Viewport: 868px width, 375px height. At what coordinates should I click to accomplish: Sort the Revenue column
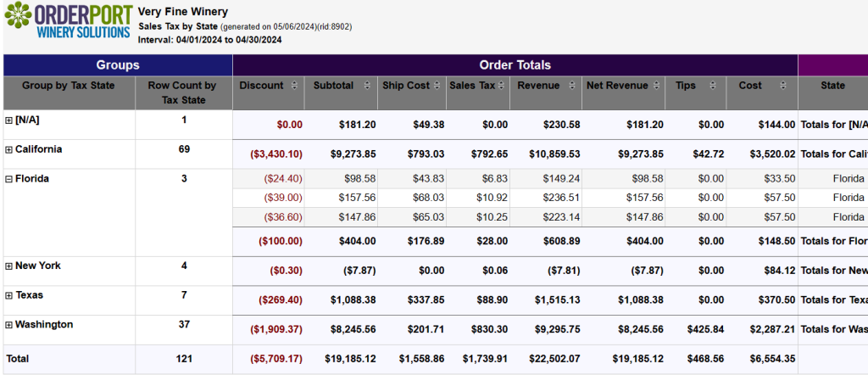(x=573, y=85)
